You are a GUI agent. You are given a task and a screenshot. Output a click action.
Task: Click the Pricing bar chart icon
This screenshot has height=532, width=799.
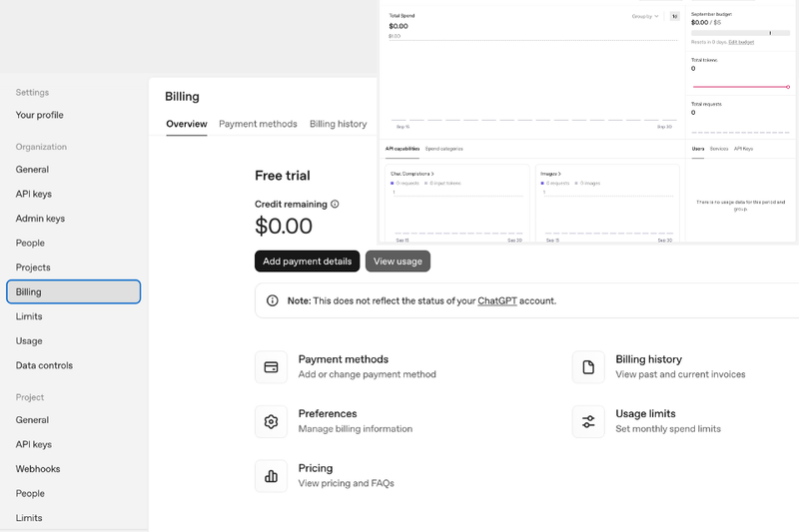pyautogui.click(x=271, y=476)
